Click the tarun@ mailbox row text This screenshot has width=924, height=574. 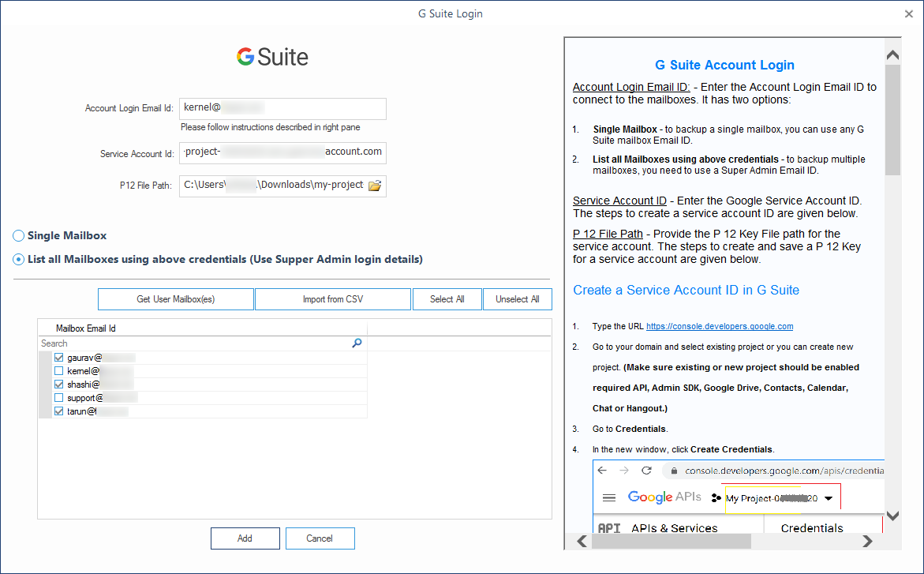pos(81,411)
